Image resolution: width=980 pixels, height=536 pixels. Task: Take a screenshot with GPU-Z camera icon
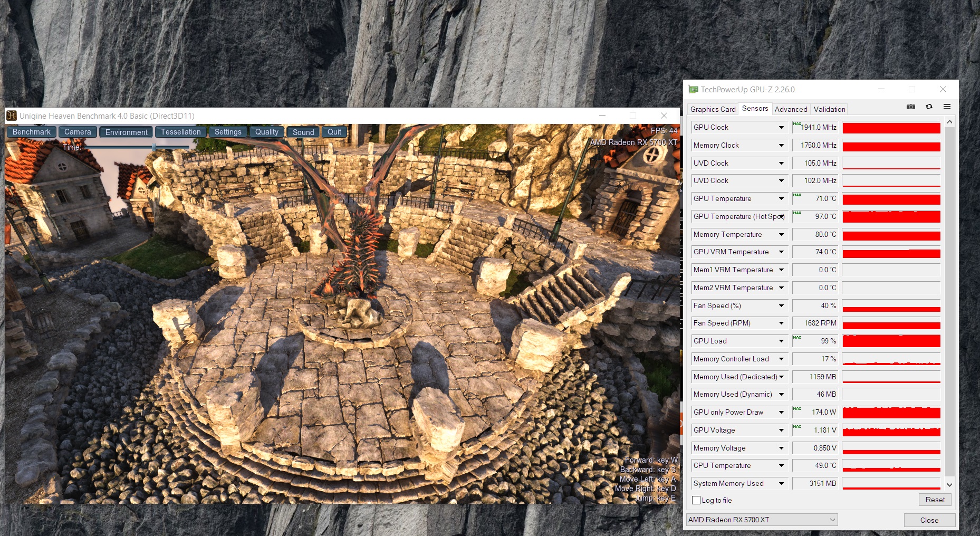click(911, 107)
